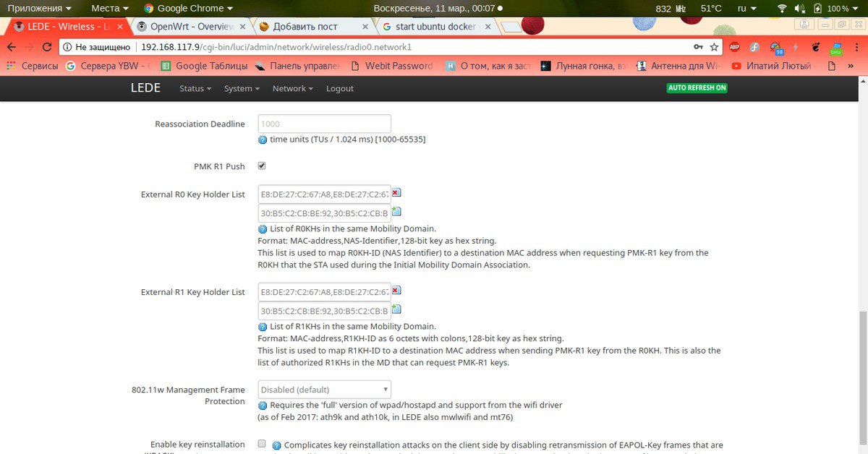Image resolution: width=868 pixels, height=454 pixels.
Task: Remove first External R1 Key Holder entry
Action: click(396, 291)
